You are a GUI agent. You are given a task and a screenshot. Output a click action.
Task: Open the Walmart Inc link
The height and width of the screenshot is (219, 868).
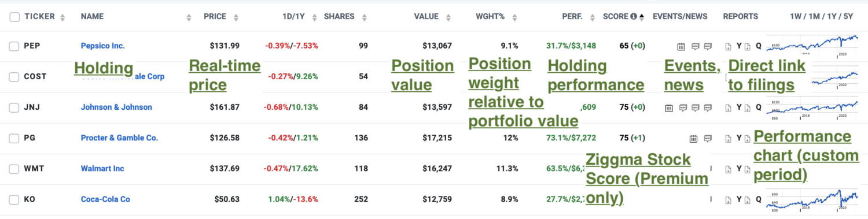pos(102,169)
